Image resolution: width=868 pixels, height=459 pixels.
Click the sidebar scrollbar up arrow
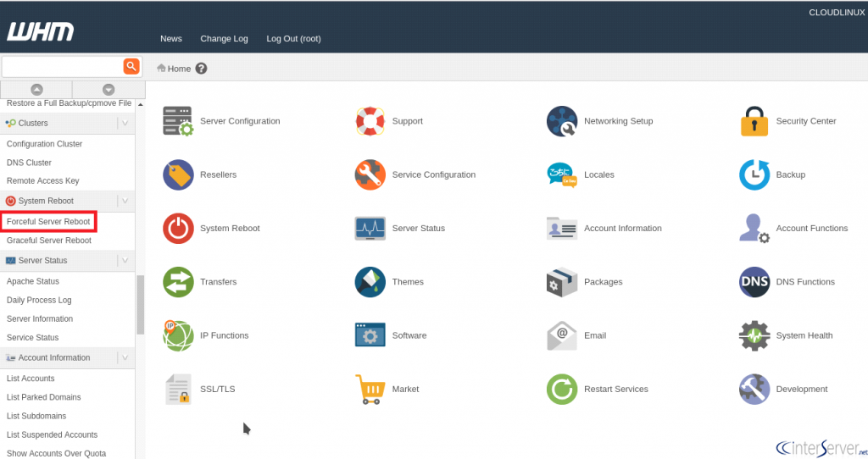click(x=141, y=104)
